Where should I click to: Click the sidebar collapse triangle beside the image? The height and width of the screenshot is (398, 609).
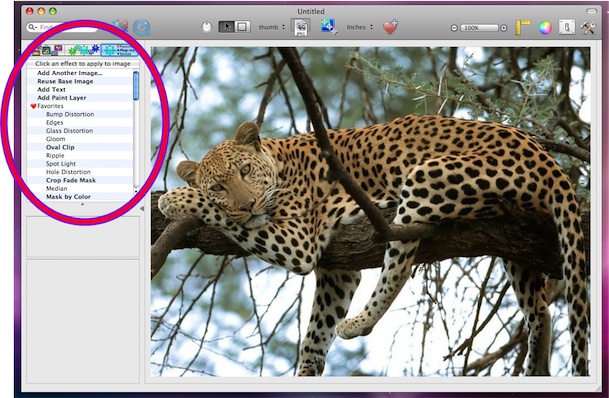pyautogui.click(x=142, y=209)
